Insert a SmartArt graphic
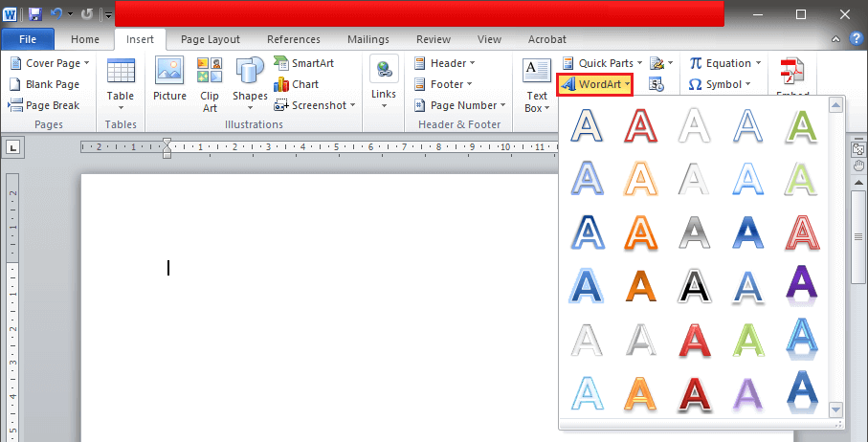Viewport: 868px width, 442px height. pos(304,63)
